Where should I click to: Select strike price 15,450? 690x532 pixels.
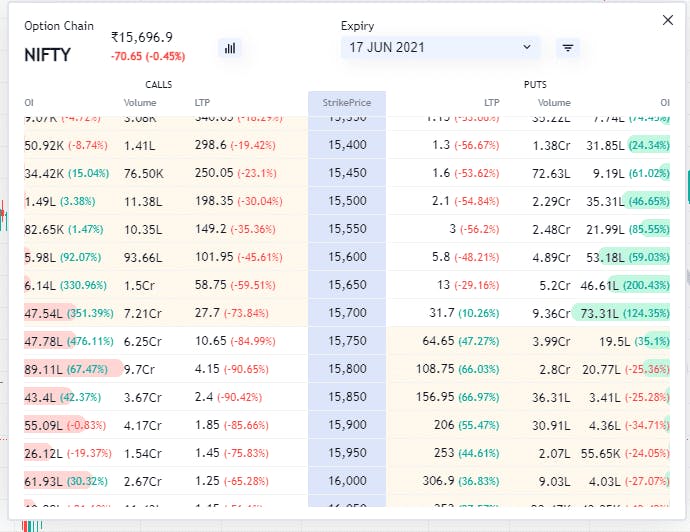point(347,173)
